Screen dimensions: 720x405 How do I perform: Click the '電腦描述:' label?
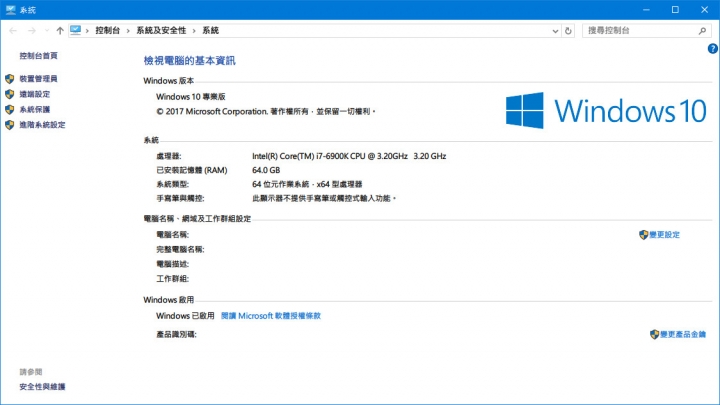(173, 264)
